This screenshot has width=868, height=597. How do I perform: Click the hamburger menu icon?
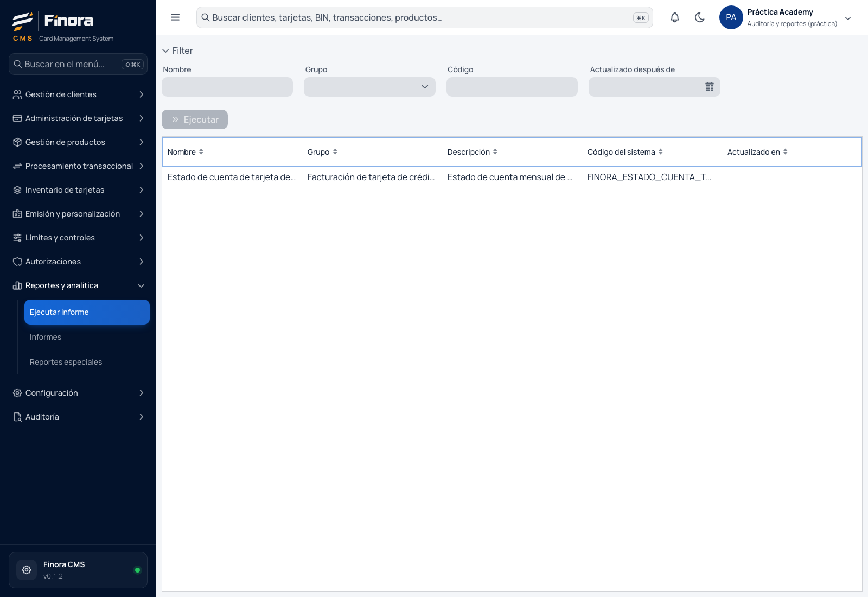pos(175,17)
